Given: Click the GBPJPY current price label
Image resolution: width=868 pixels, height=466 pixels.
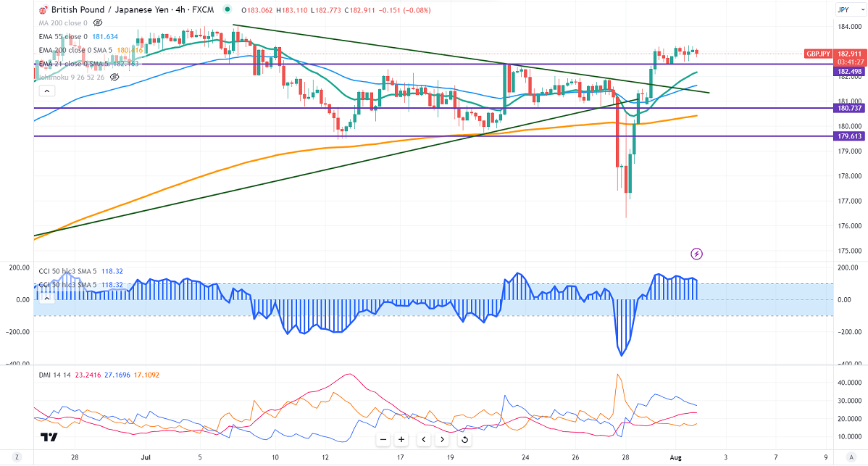Looking at the screenshot, I should click(x=818, y=54).
